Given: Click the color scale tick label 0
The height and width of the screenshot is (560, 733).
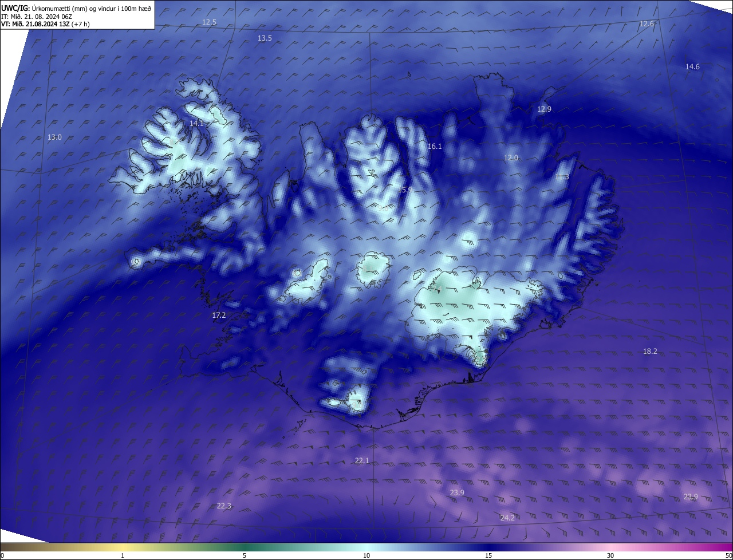Looking at the screenshot, I should pyautogui.click(x=2, y=556).
